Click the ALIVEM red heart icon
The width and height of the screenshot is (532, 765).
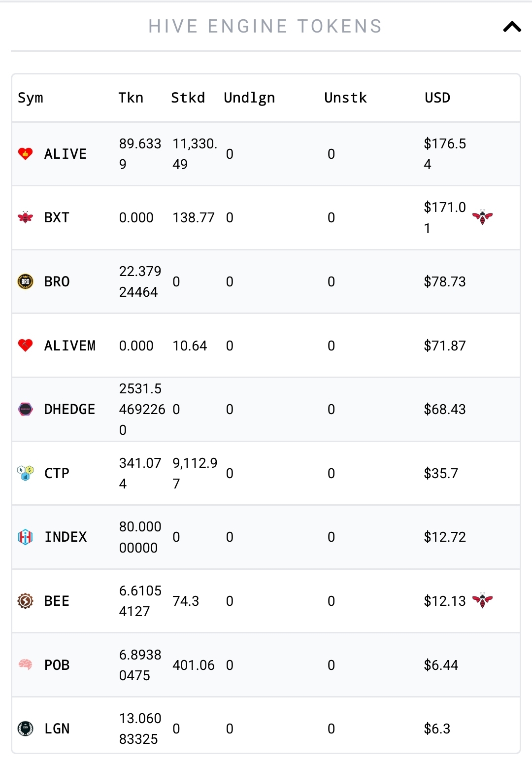click(x=26, y=345)
